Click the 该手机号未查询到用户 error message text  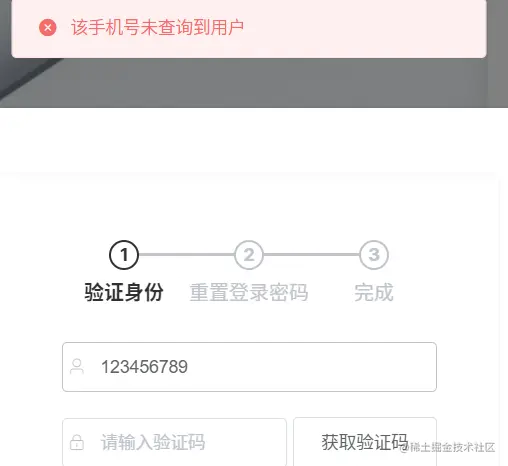point(157,27)
